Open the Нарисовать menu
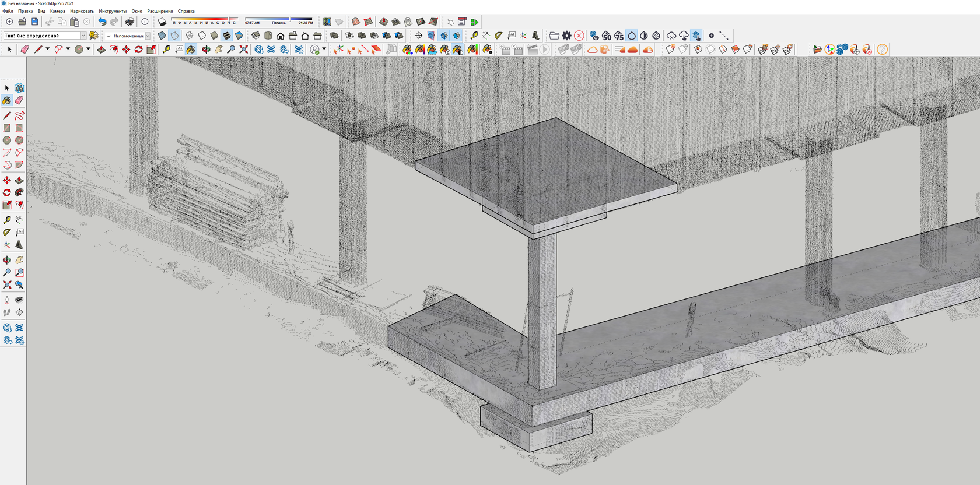Viewport: 980px width, 485px height. tap(82, 11)
